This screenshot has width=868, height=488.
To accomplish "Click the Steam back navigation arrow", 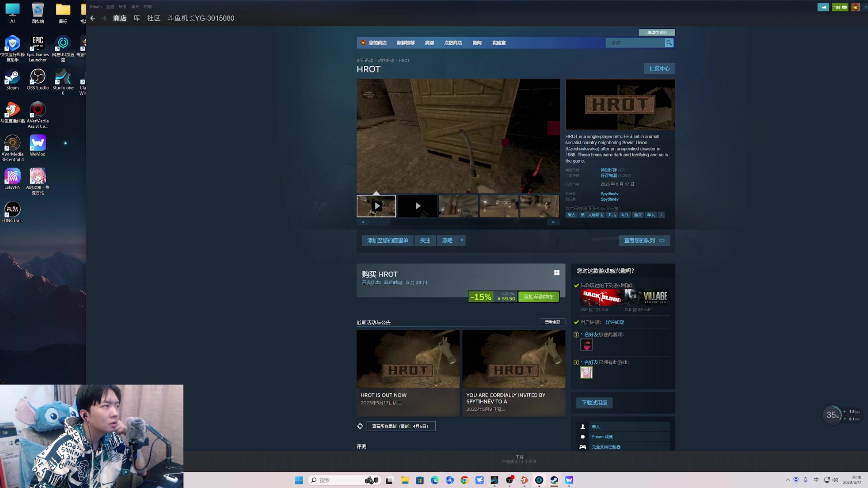I will pos(93,18).
